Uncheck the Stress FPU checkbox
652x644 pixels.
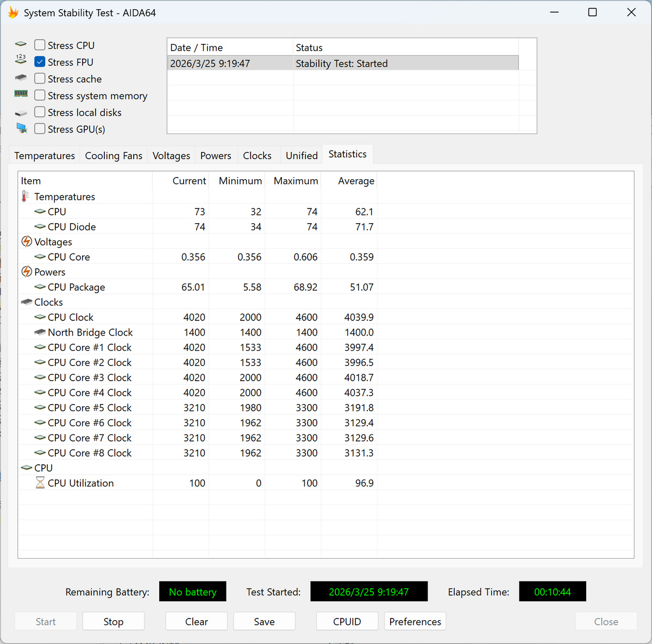tap(40, 62)
